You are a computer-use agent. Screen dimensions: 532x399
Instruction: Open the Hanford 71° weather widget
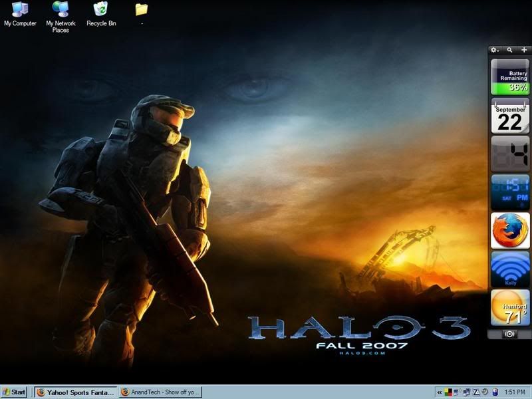pos(510,307)
